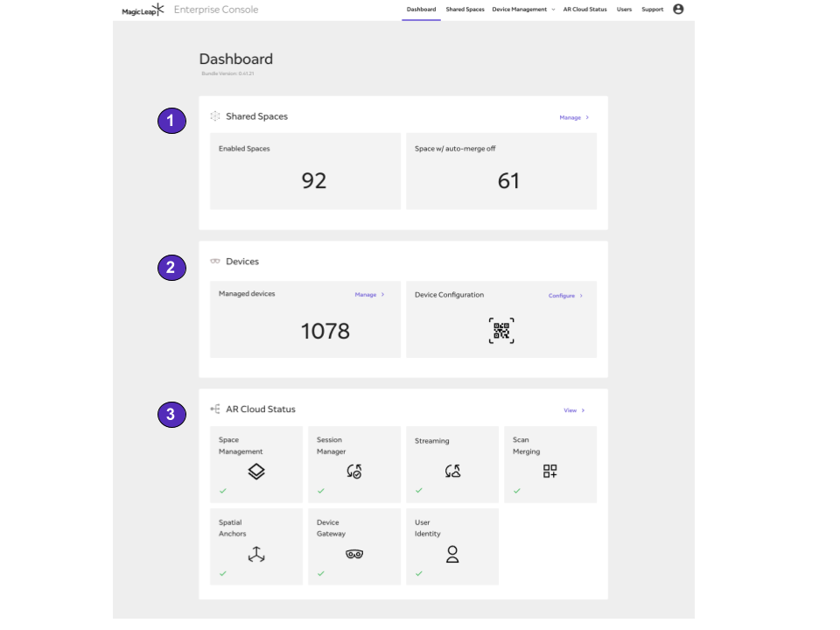Viewport: 840px width, 630px height.
Task: Click the Space Management layers icon
Action: click(256, 472)
